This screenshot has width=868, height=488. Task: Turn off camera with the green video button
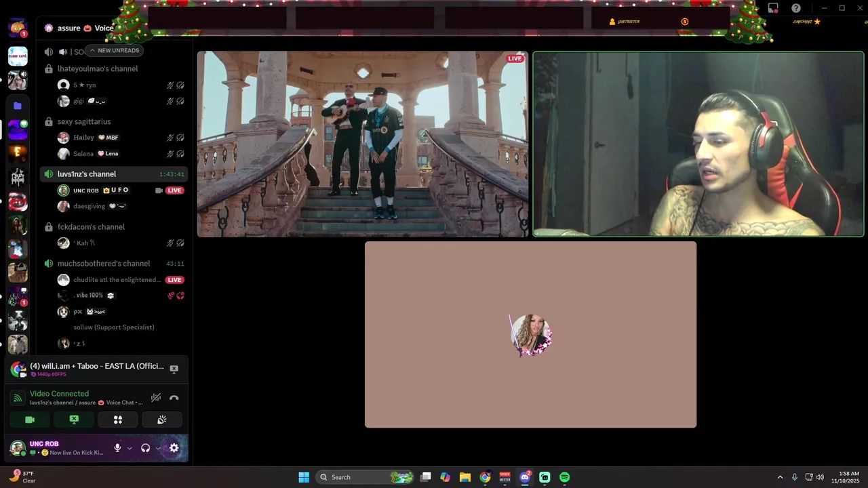30,420
